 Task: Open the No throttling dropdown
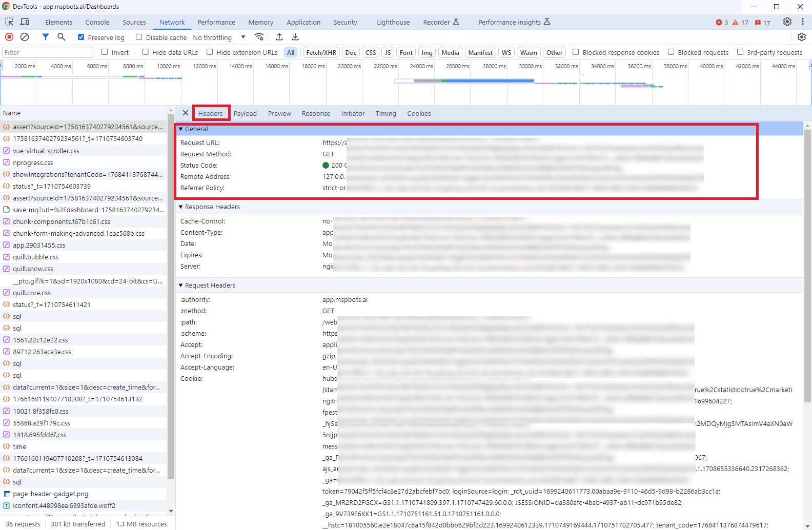click(219, 37)
